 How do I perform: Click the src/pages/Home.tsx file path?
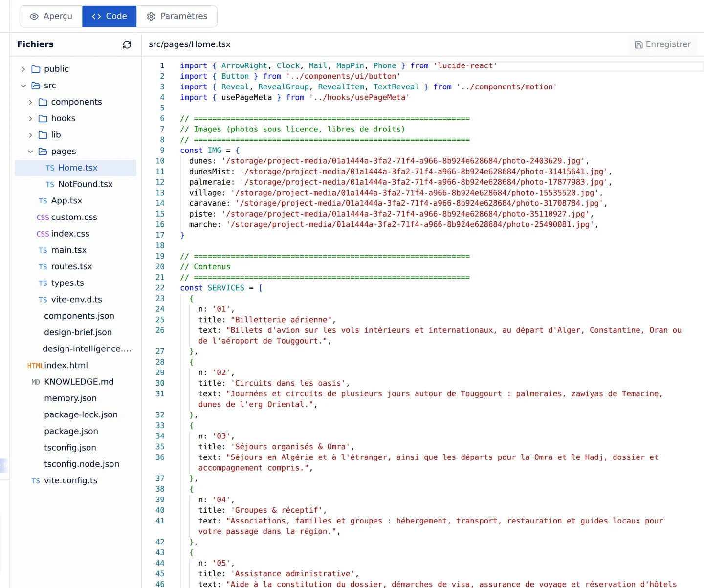(x=190, y=44)
